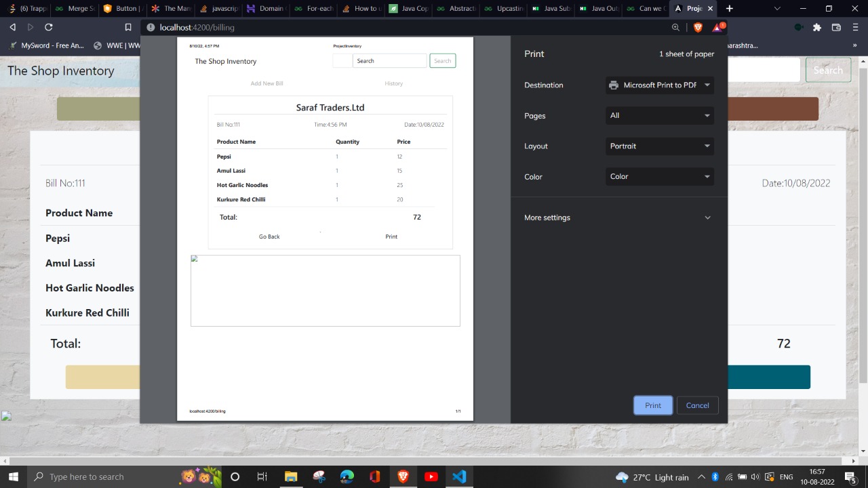Close the active Project tab
Screen dimensions: 868x488
[710, 9]
